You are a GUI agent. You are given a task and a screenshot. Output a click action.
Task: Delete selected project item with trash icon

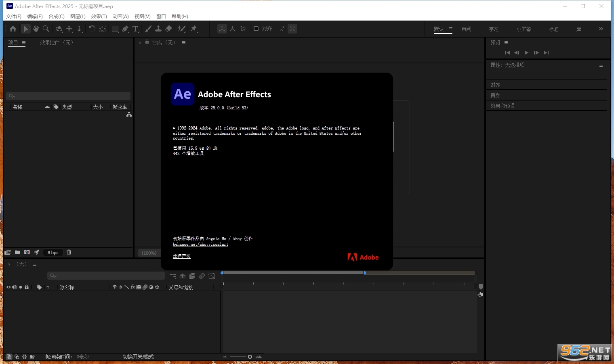pos(69,252)
